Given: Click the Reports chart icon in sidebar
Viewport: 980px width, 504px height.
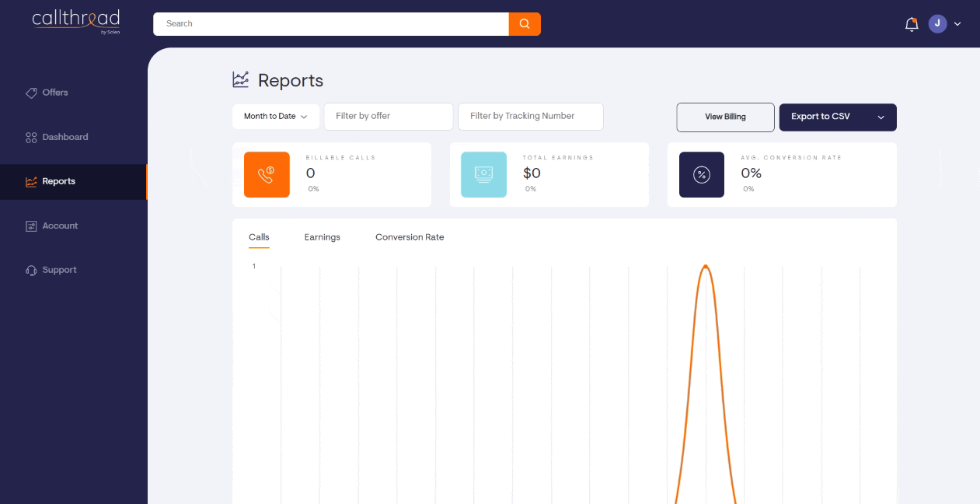Looking at the screenshot, I should [x=31, y=182].
